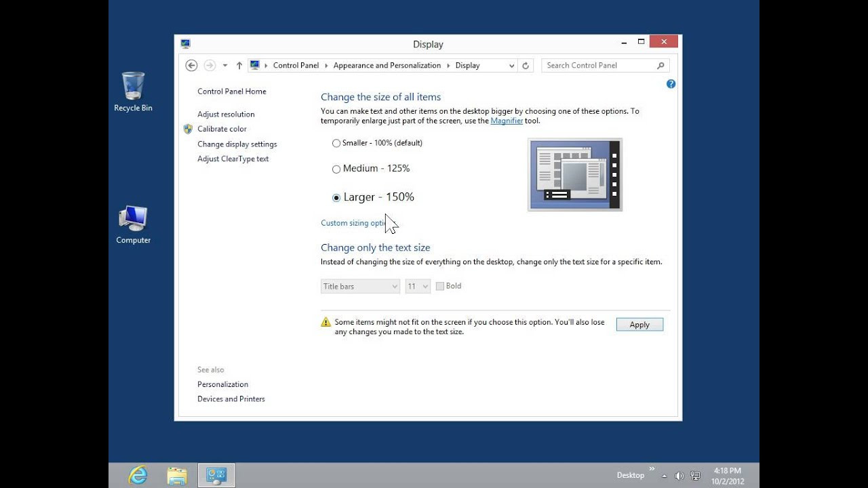Click the Apply button
Screen dimensions: 868x488
pyautogui.click(x=639, y=325)
